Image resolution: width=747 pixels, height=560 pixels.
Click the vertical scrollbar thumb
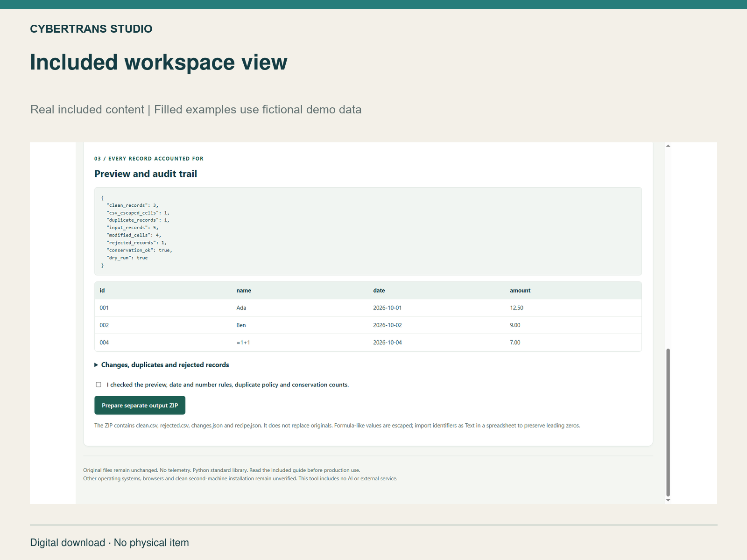[x=668, y=422]
